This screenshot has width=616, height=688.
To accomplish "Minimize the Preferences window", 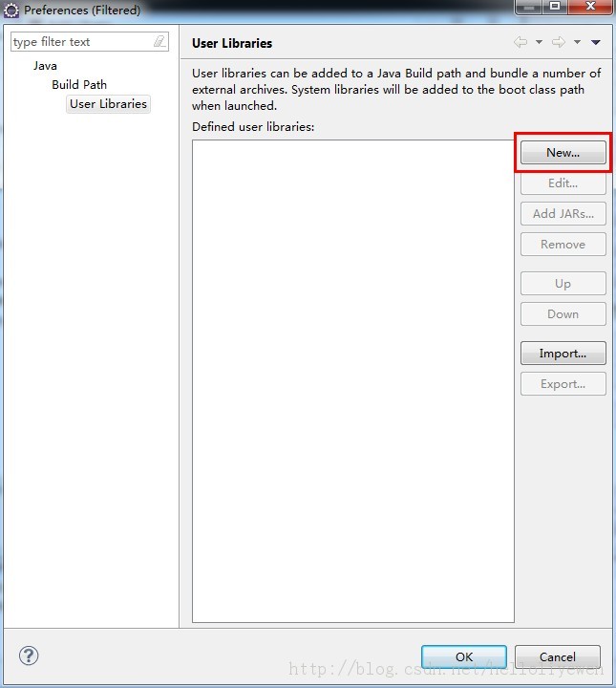I will pyautogui.click(x=530, y=7).
